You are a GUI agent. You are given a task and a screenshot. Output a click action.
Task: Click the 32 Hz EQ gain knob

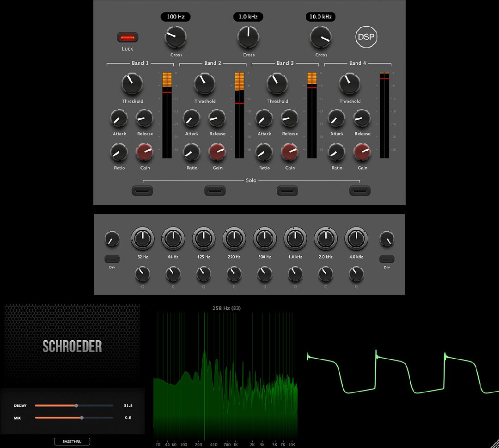click(142, 239)
